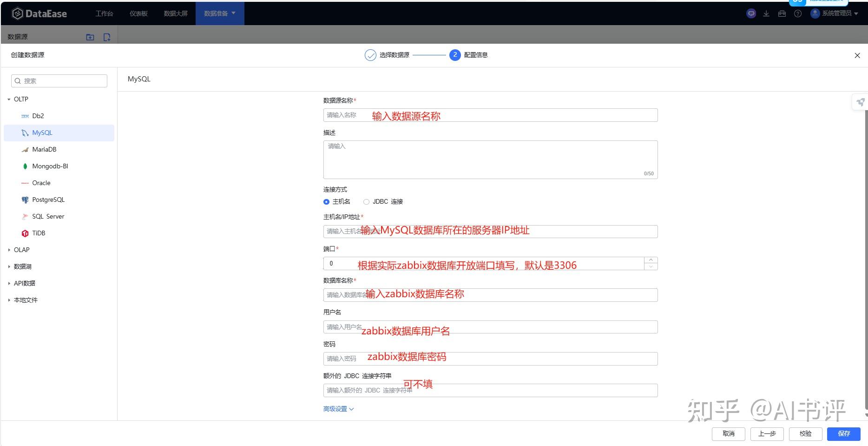Open the 数据准备 dropdown menu
Viewport: 868px width, 446px height.
pyautogui.click(x=219, y=13)
